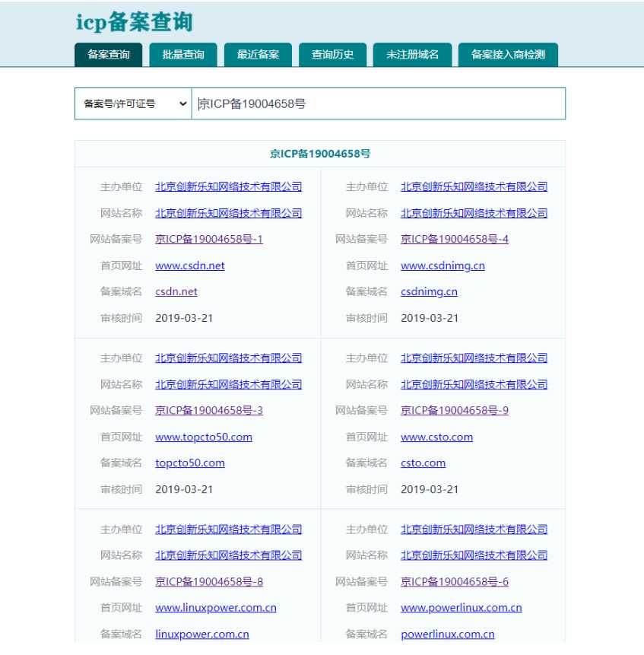Click the csdnimg.cn domain link
Viewport: 644px width, 655px height.
429,291
